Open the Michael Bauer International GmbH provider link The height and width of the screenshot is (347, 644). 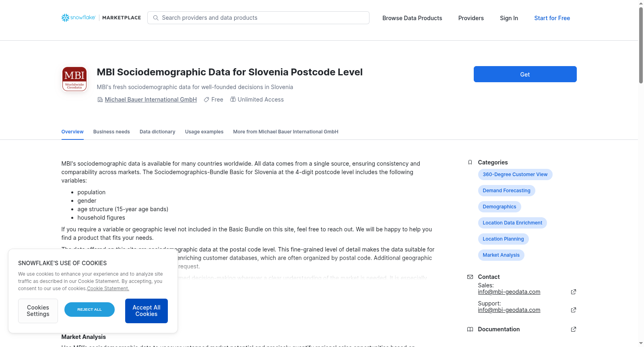[151, 100]
